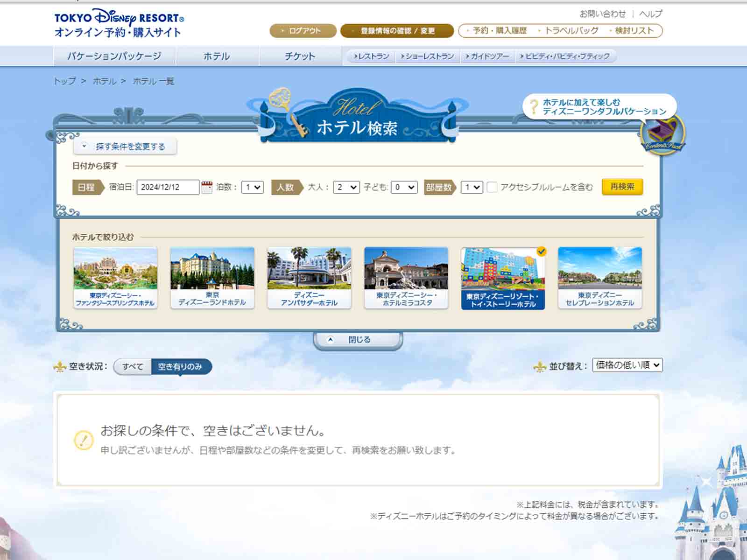Select 空き有りのみ availability filter
The height and width of the screenshot is (560, 747).
pos(180,367)
